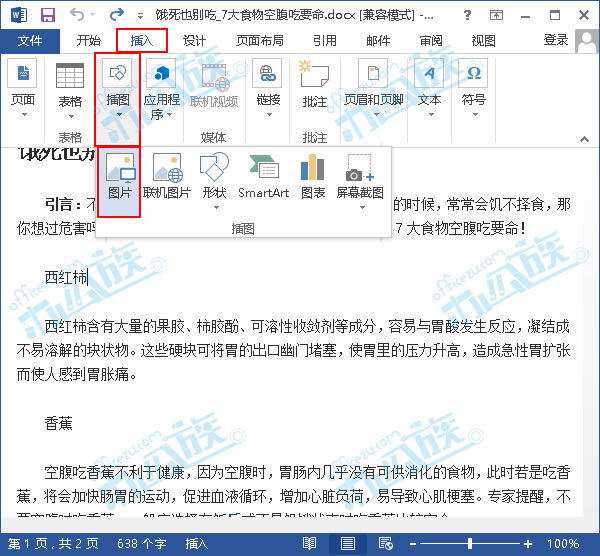
Task: Redo the last action
Action: (x=117, y=15)
